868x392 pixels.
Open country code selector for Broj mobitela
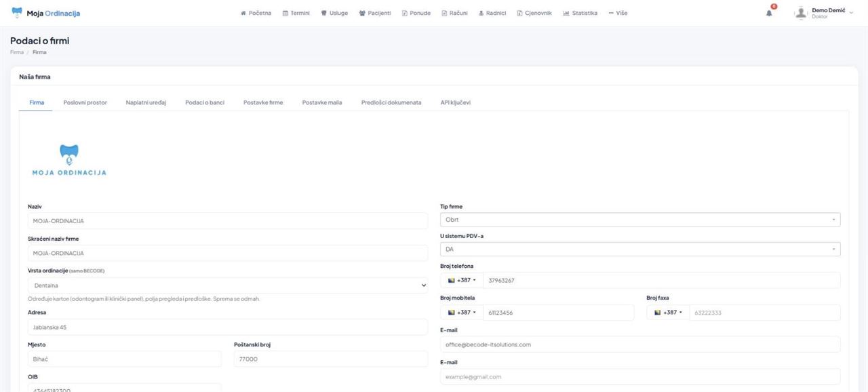(461, 312)
